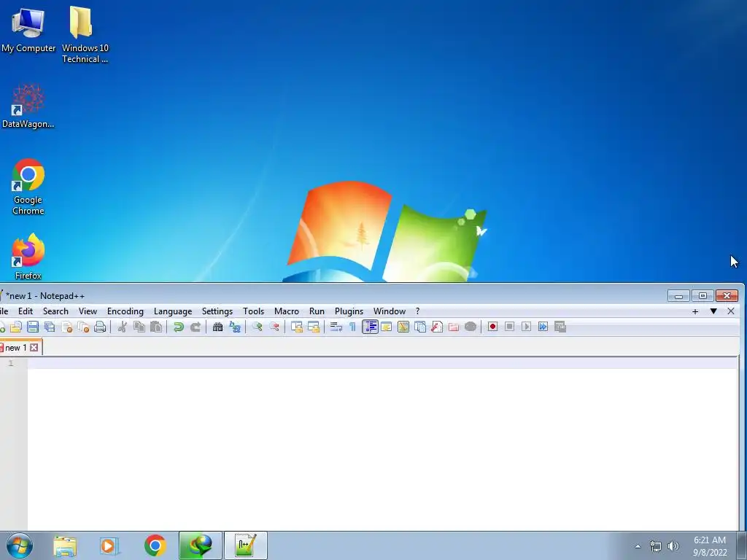Open the Plugins menu

349,311
